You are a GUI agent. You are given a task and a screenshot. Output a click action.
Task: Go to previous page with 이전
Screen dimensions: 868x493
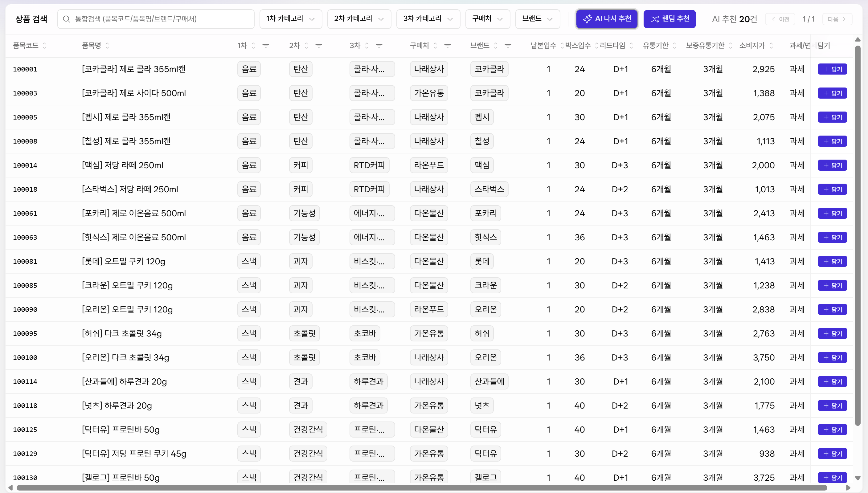point(780,19)
